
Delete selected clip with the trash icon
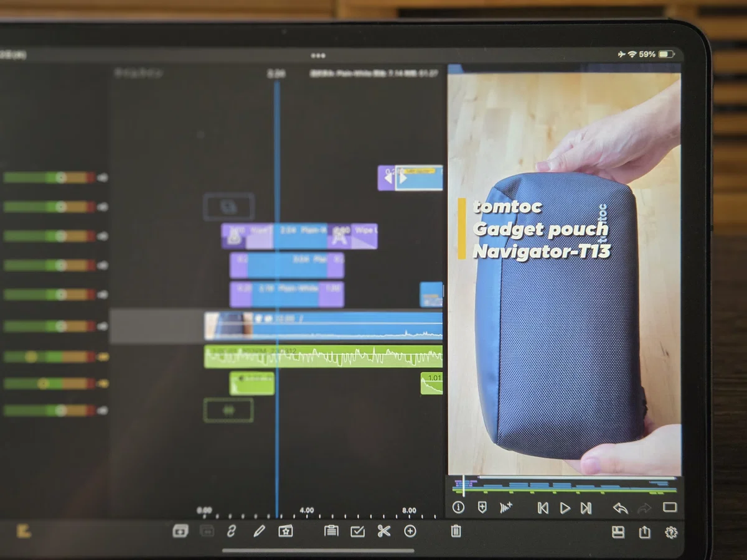pyautogui.click(x=456, y=531)
